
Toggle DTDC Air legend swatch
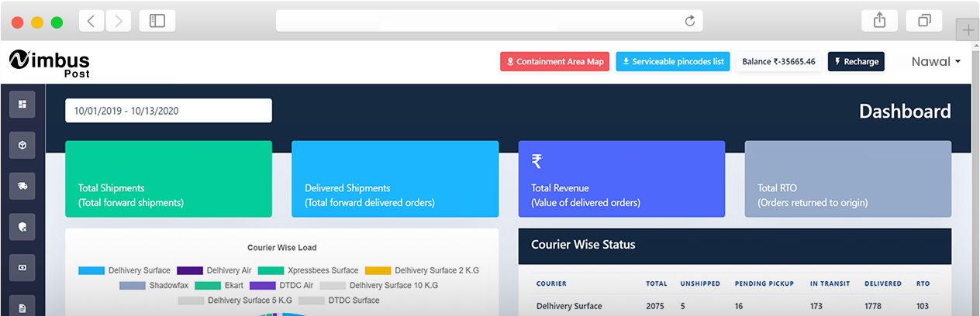263,286
